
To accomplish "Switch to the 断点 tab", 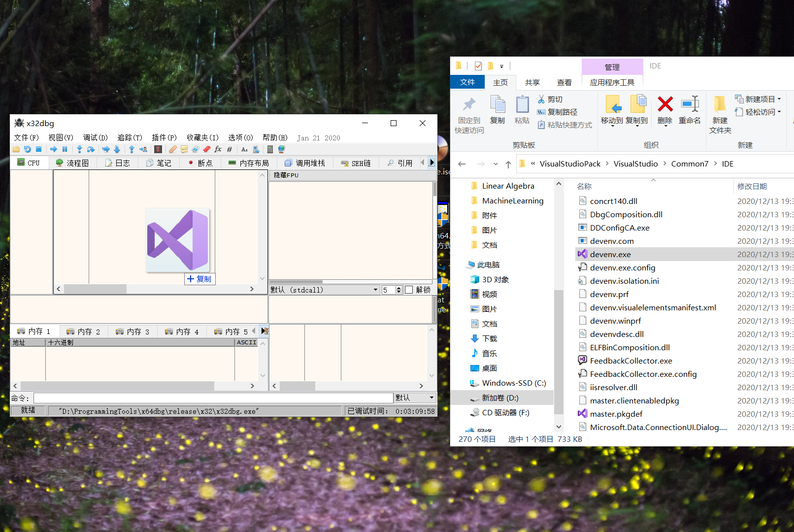I will (200, 163).
